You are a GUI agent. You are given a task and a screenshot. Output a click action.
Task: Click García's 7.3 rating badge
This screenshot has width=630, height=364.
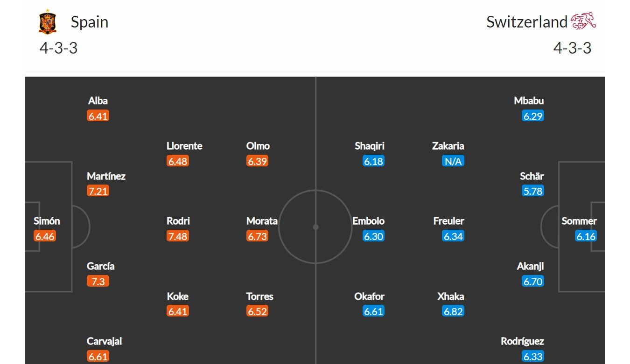tap(98, 281)
